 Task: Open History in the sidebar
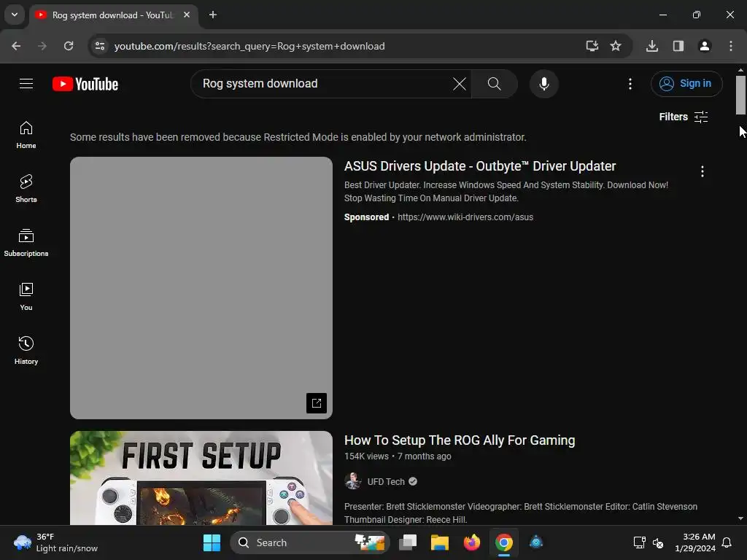(x=26, y=350)
